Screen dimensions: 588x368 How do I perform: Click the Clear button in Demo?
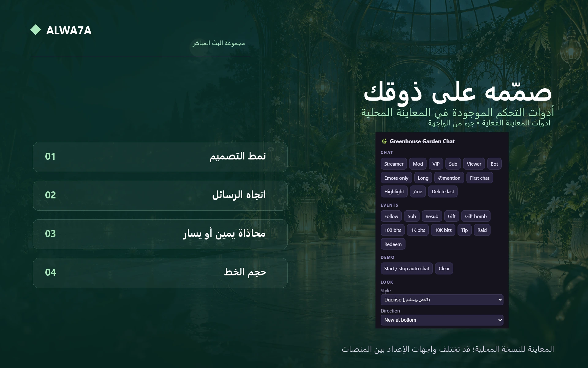point(444,268)
